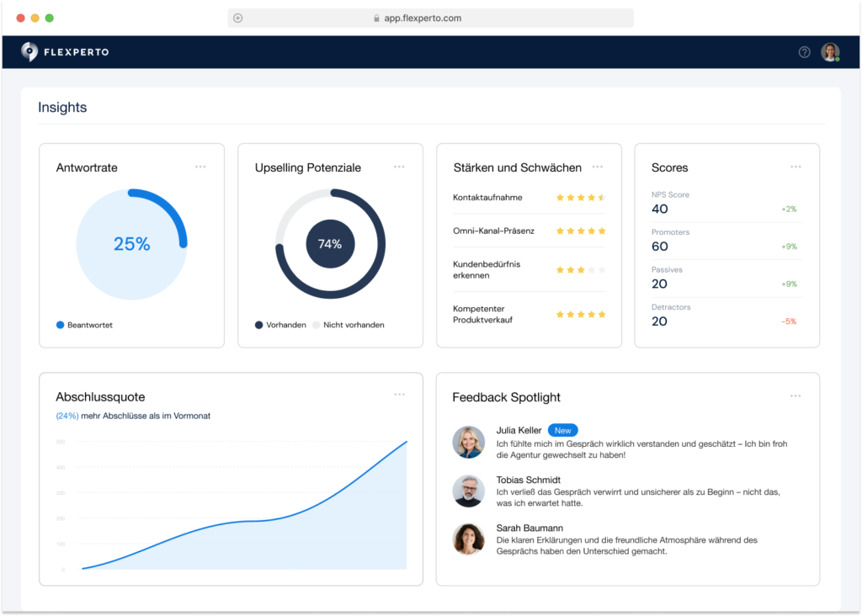Open the user profile avatar
Image resolution: width=862 pixels, height=616 pixels.
[830, 52]
